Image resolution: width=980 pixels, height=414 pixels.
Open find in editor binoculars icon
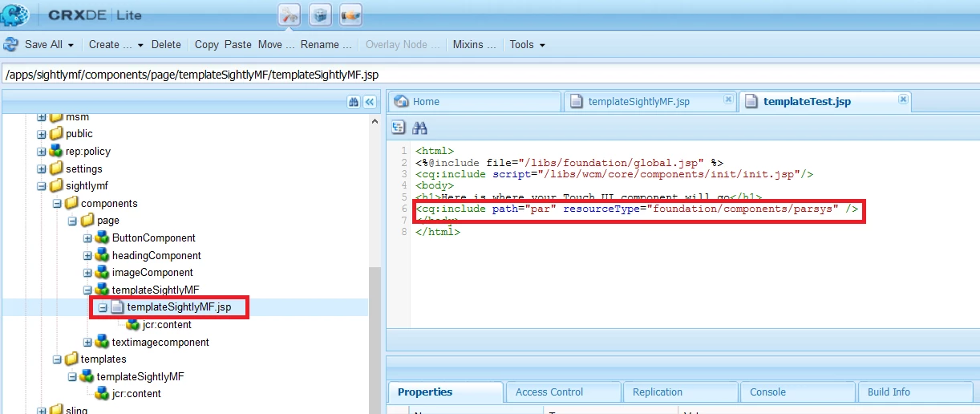point(419,128)
